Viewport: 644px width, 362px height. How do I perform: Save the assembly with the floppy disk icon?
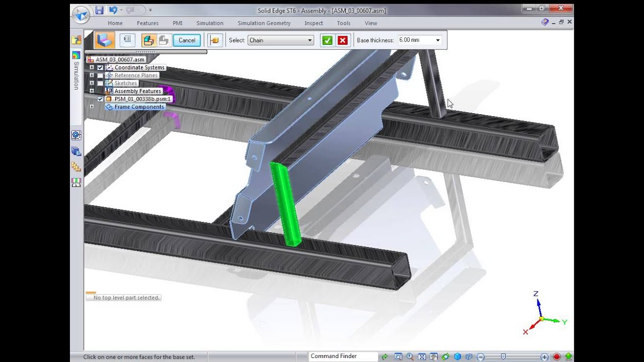pos(99,10)
